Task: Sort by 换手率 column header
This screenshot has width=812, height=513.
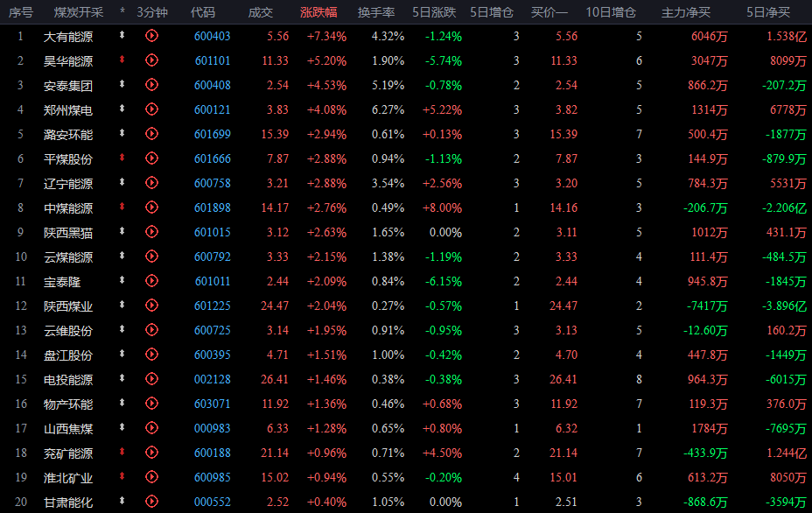Action: click(376, 12)
